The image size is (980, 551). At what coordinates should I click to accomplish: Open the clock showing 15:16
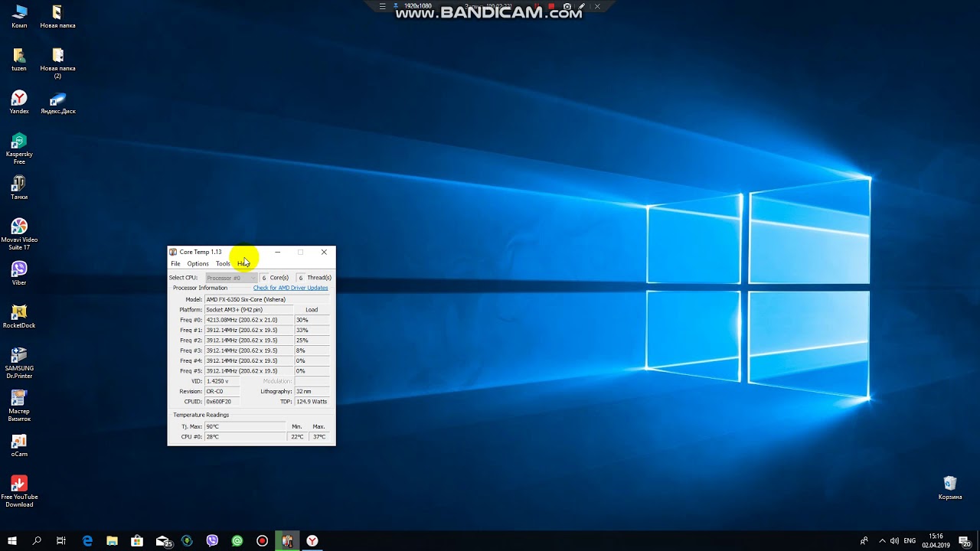936,541
